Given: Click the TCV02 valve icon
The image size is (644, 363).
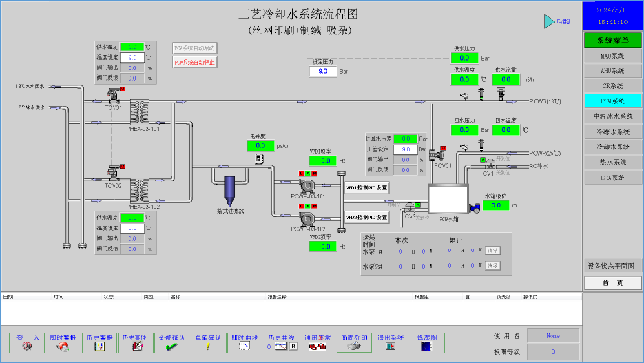Looking at the screenshot, I should point(114,173).
